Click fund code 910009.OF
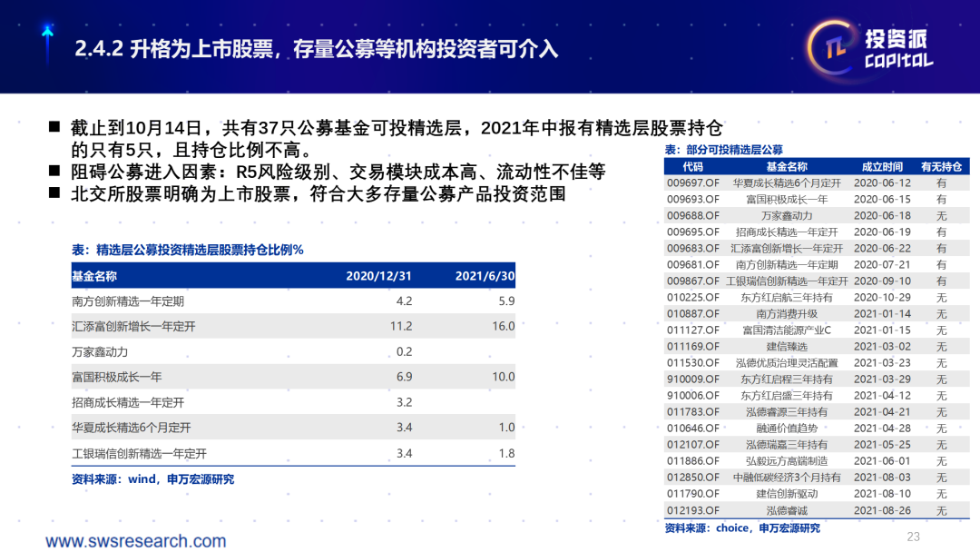 (692, 379)
